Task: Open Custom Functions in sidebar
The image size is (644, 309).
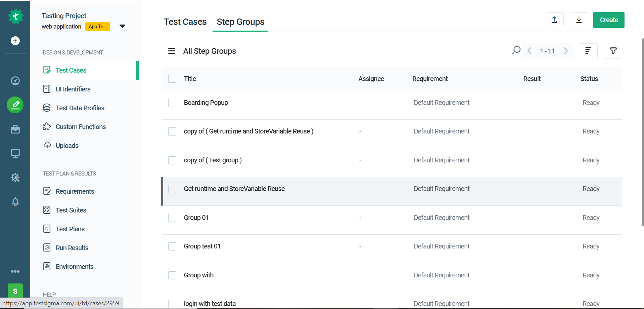Action: pos(81,127)
